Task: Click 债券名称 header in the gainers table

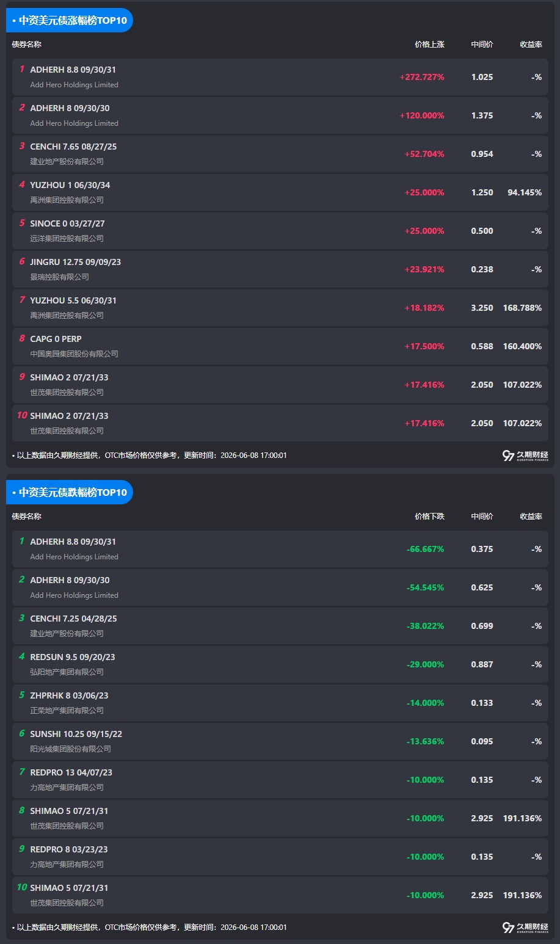Action: [x=27, y=45]
